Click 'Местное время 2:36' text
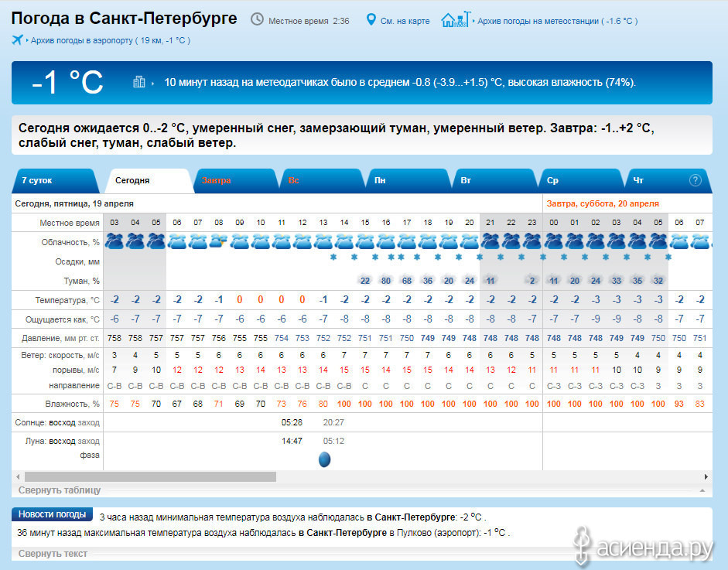Screen dimensions: 728x570 tap(309, 21)
